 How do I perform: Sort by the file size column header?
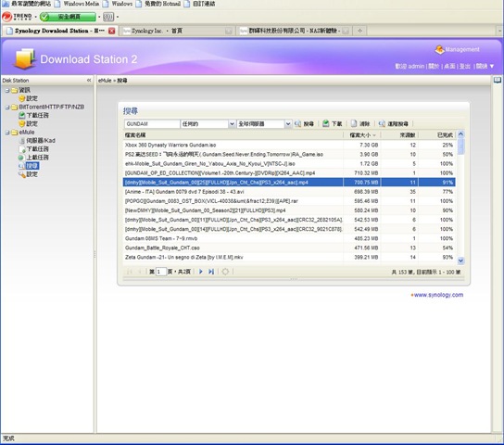tap(362, 135)
